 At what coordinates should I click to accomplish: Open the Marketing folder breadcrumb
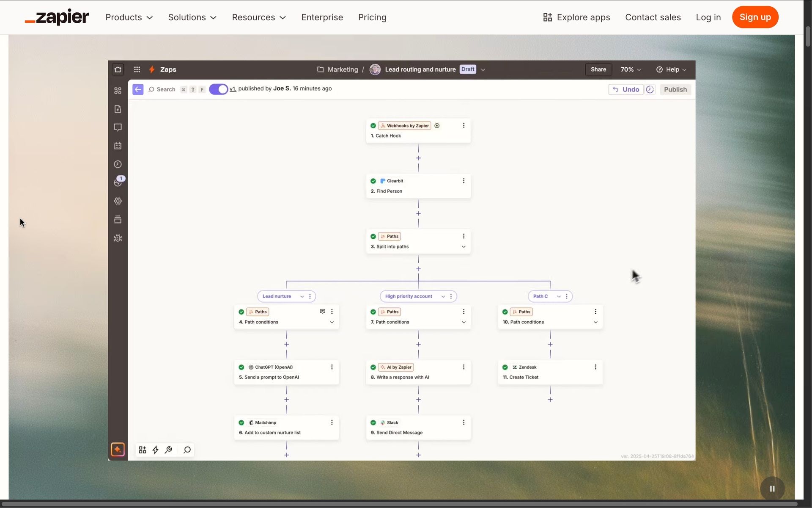tap(337, 69)
